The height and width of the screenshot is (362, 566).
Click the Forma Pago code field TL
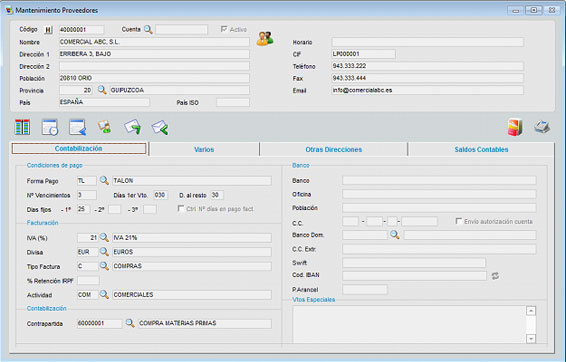[87, 180]
